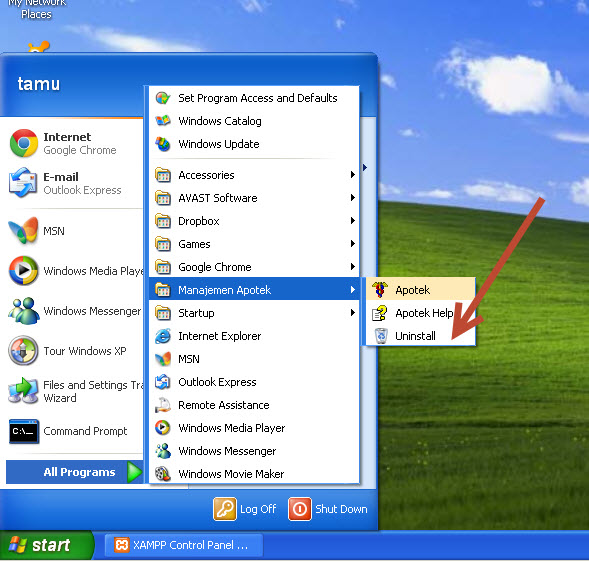
Task: Expand the Games submenu arrow
Action: (x=352, y=244)
